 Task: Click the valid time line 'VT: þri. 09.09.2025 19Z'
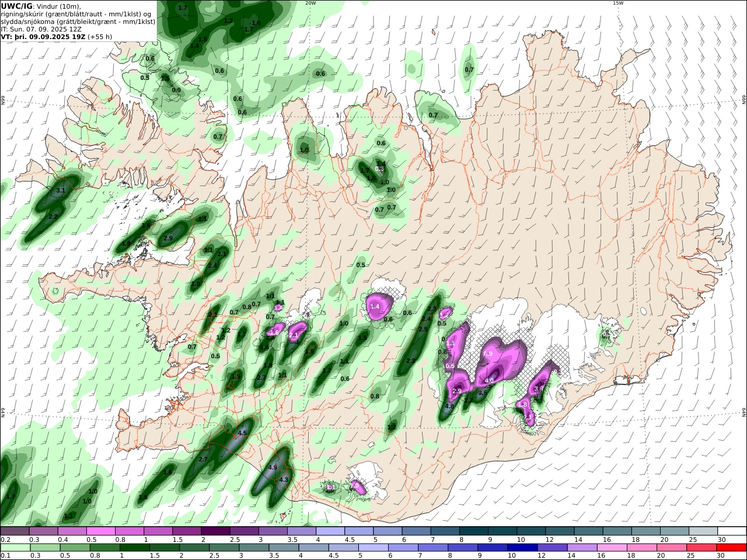click(43, 37)
